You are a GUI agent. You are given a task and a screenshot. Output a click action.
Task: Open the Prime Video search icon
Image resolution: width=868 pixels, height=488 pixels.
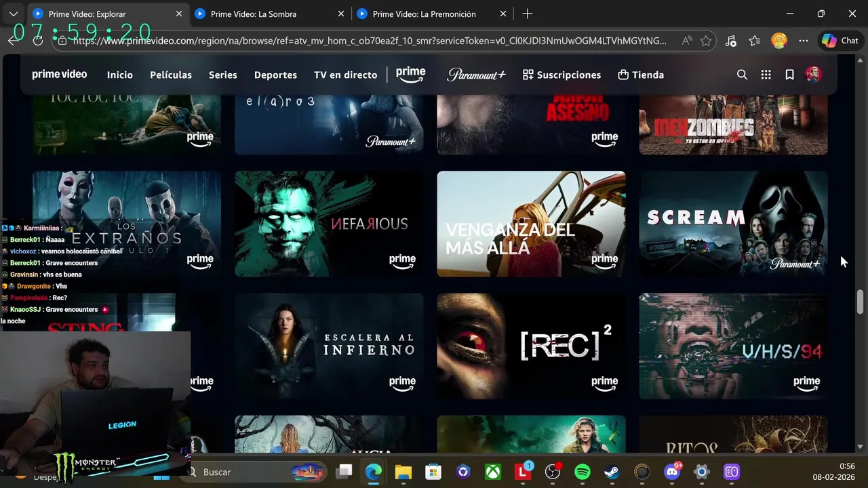pos(742,75)
